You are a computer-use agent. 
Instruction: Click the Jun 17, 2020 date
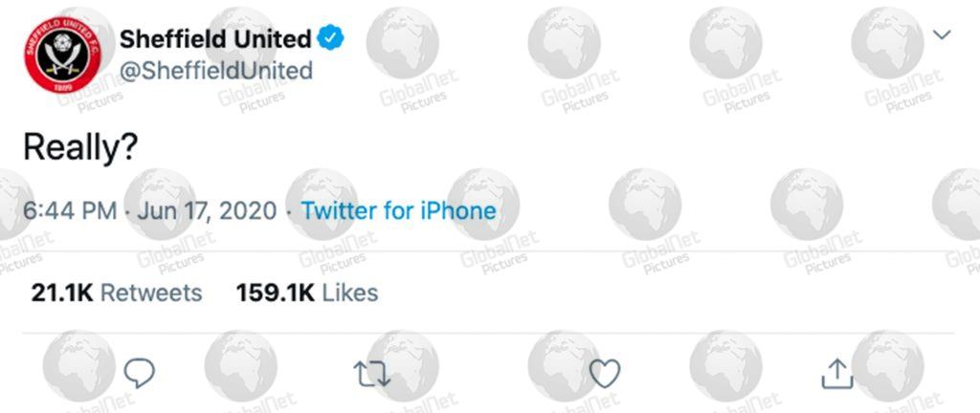point(207,211)
